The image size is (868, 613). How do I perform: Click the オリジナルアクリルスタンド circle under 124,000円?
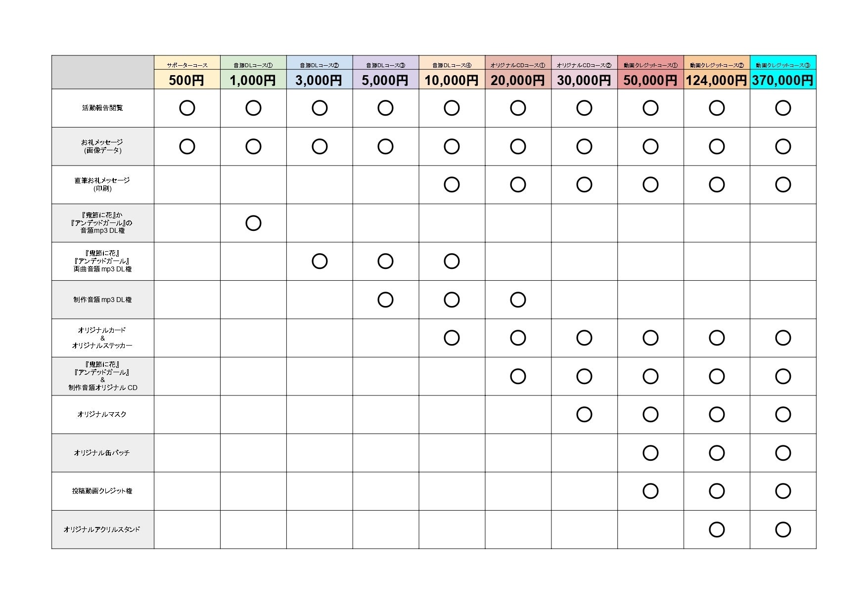(x=717, y=529)
